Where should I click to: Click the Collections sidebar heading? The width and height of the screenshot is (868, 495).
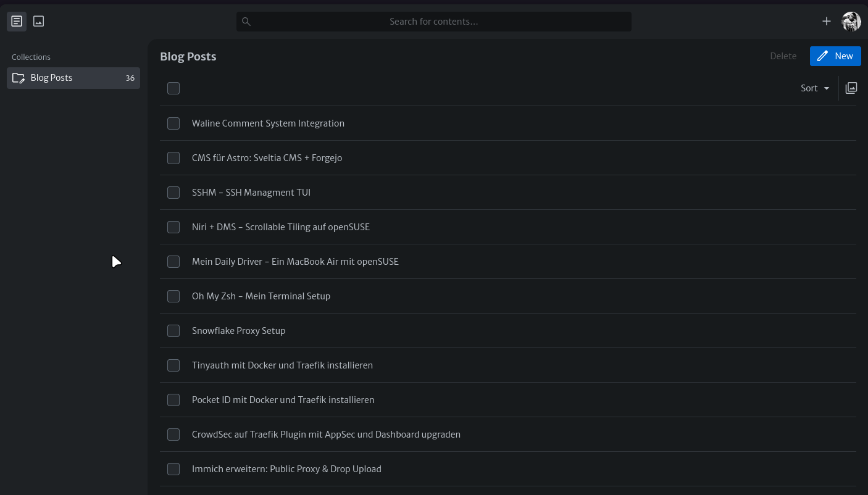31,57
